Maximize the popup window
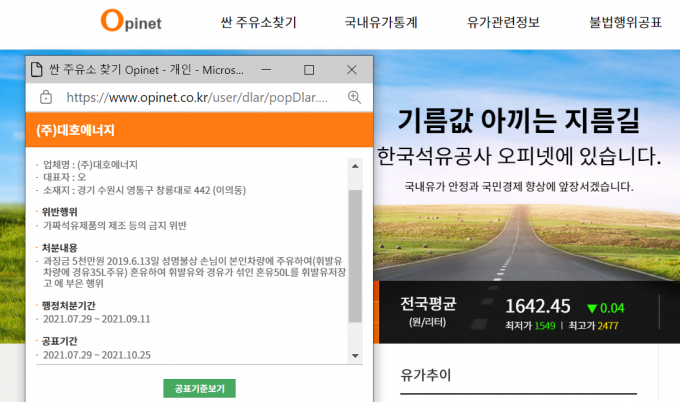Screen dimensions: 680x402 tap(309, 70)
